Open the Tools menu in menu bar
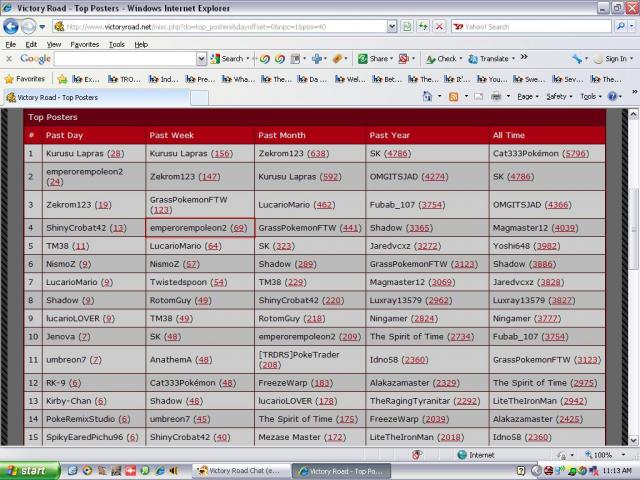 click(x=117, y=44)
